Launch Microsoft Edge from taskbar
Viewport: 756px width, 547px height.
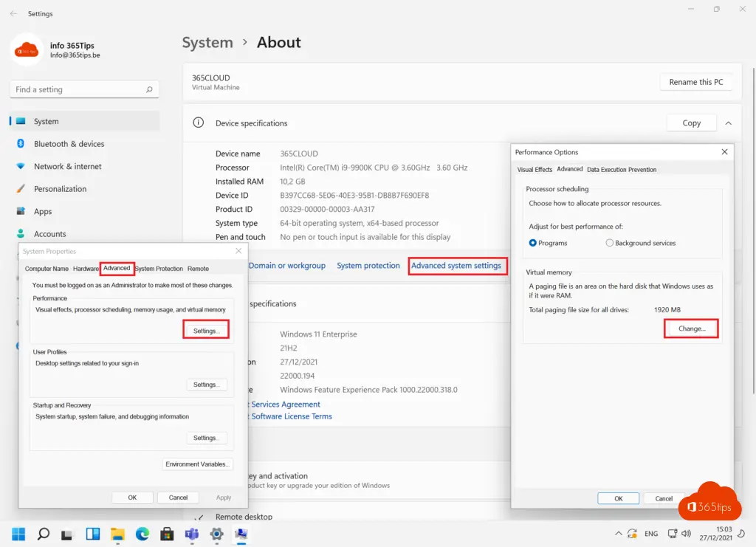(x=142, y=534)
